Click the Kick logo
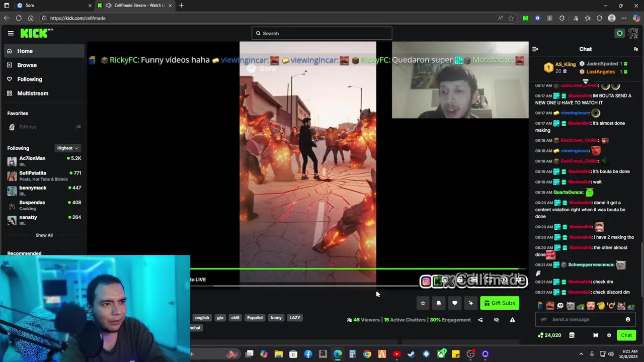The image size is (644, 362). (x=36, y=33)
